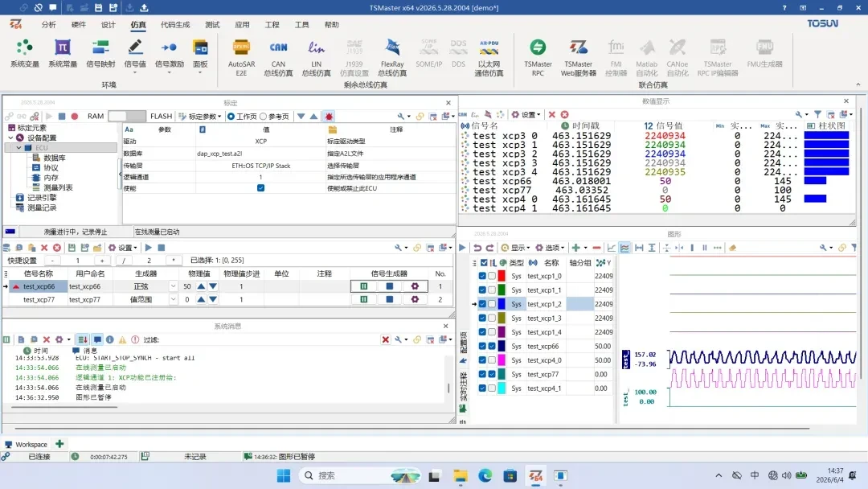The height and width of the screenshot is (489, 868).
Task: Add a new workspace with green plus
Action: 59,444
